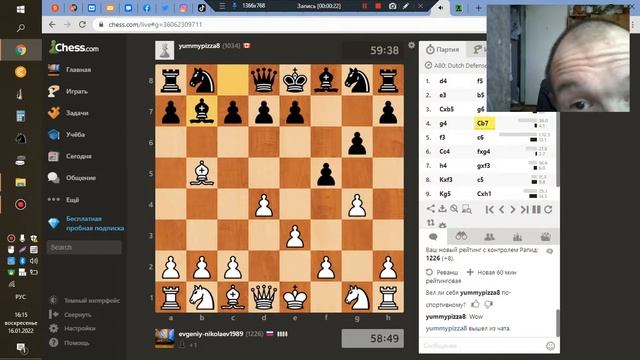Open the explorer board-search icon
The image size is (640, 360).
click(467, 209)
